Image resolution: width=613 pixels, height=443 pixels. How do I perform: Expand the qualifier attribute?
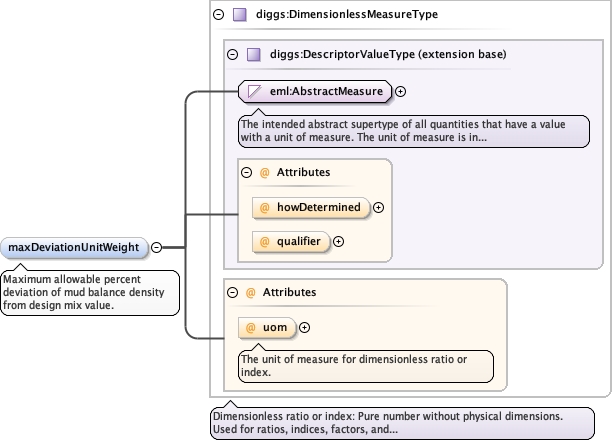click(x=338, y=241)
